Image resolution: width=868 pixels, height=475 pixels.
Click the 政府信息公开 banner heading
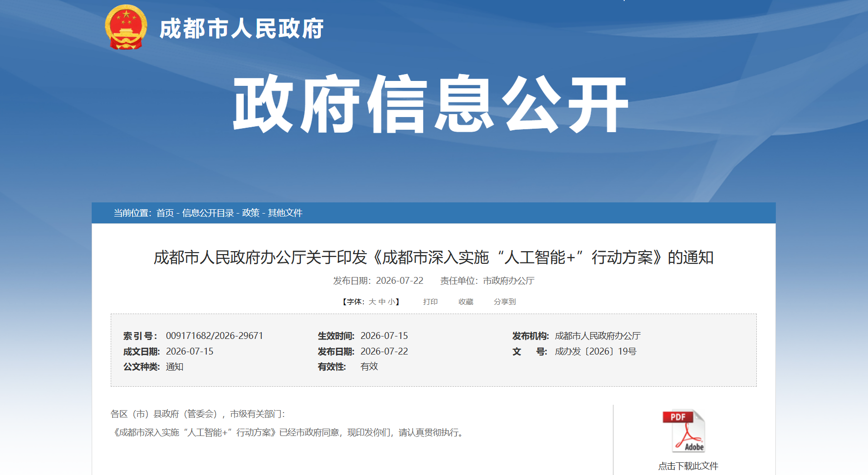pyautogui.click(x=431, y=104)
